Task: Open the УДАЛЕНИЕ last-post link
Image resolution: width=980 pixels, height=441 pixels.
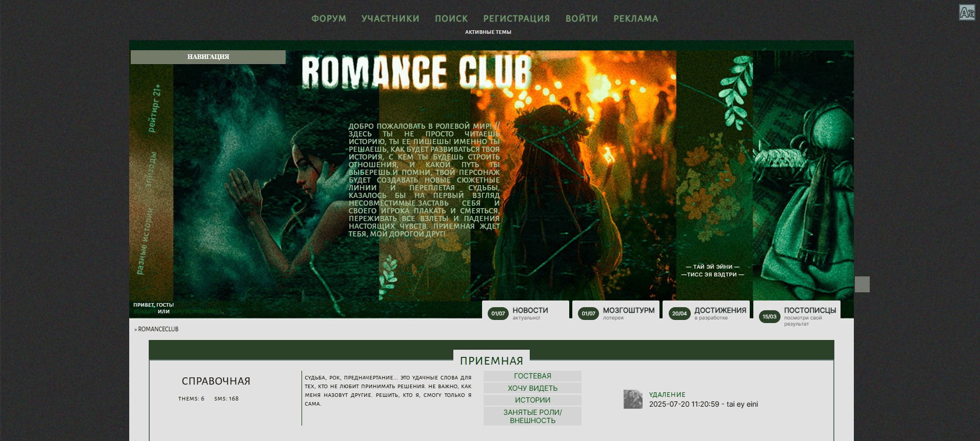Action: coord(667,394)
